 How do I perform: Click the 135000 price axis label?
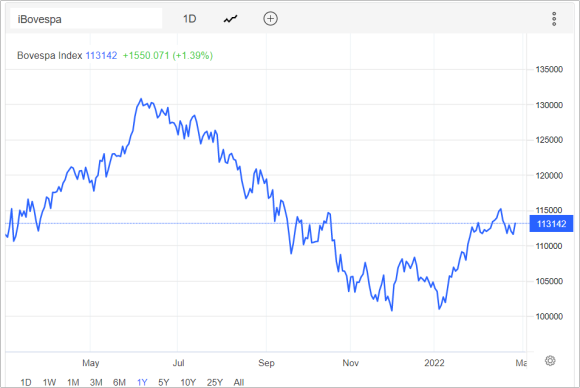click(x=549, y=70)
